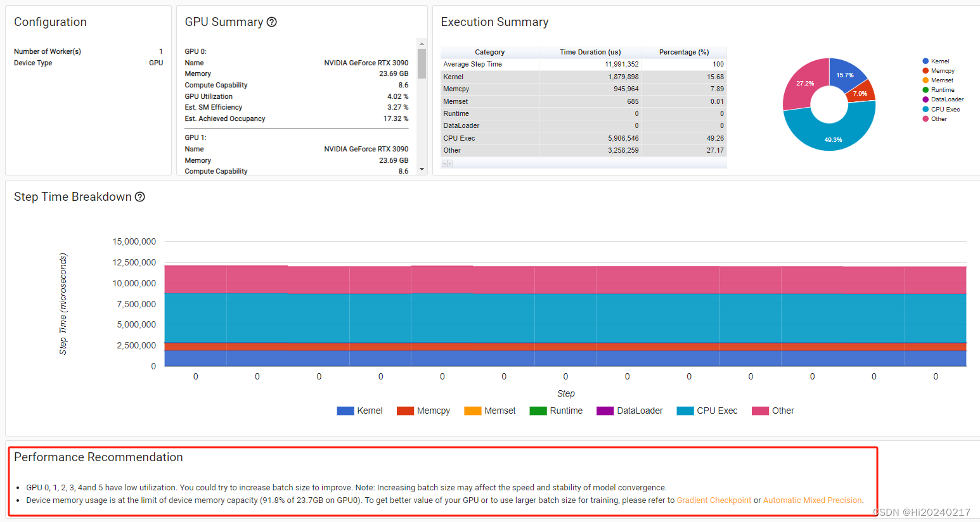Click the Est. Achieved Occupancy 17.32 % value

pyautogui.click(x=396, y=119)
